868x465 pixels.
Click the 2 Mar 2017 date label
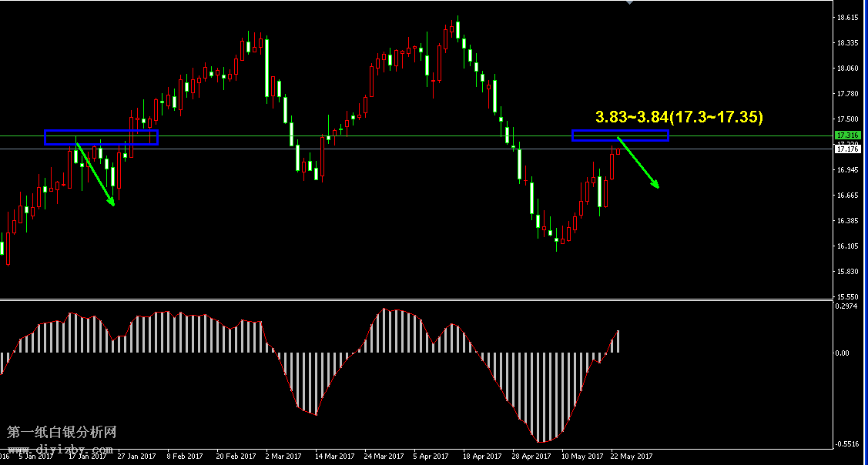(x=283, y=456)
